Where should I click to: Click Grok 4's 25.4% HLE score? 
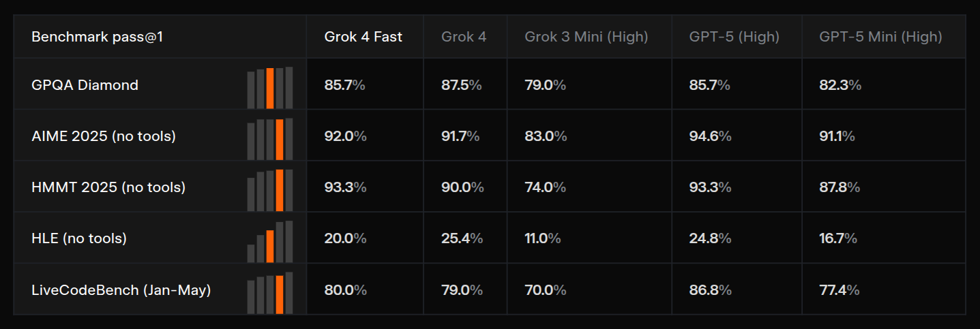coord(462,238)
